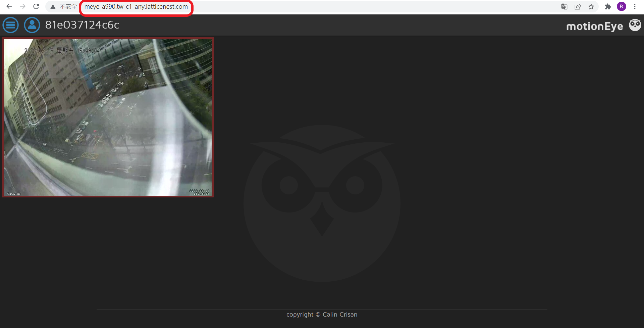Go forward in browser history
The image size is (644, 328).
coord(22,6)
